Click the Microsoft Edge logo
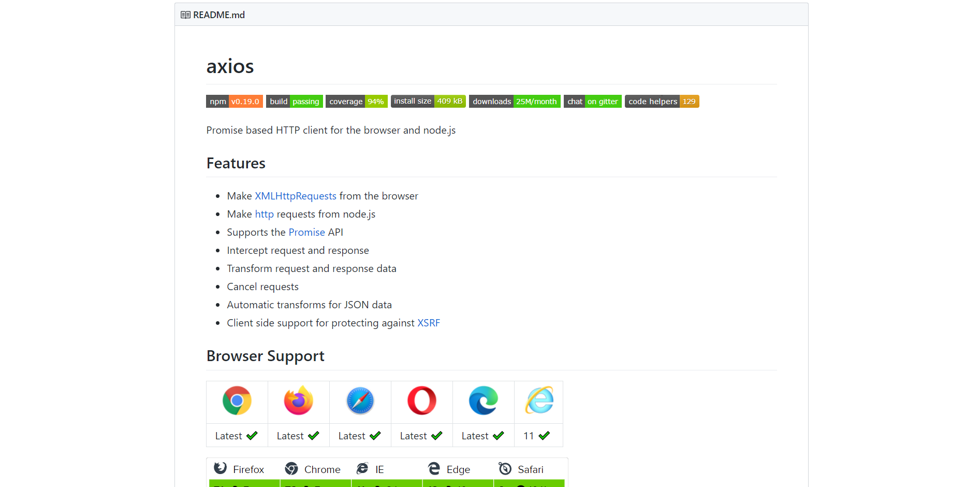980x487 pixels. click(x=484, y=400)
